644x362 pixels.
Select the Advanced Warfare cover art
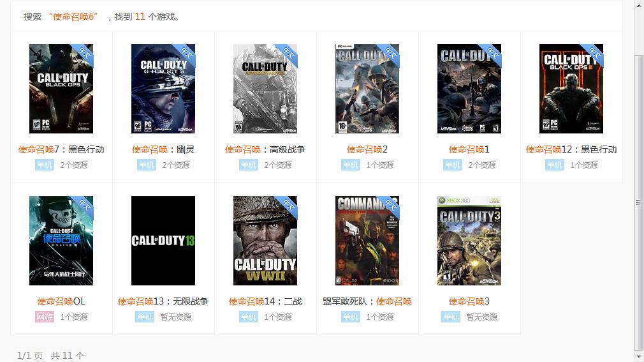pyautogui.click(x=265, y=89)
